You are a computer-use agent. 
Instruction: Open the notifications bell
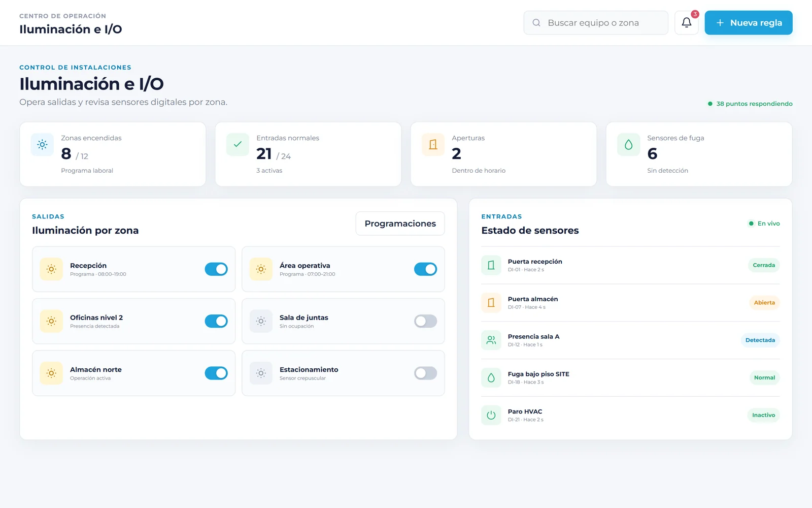point(686,23)
